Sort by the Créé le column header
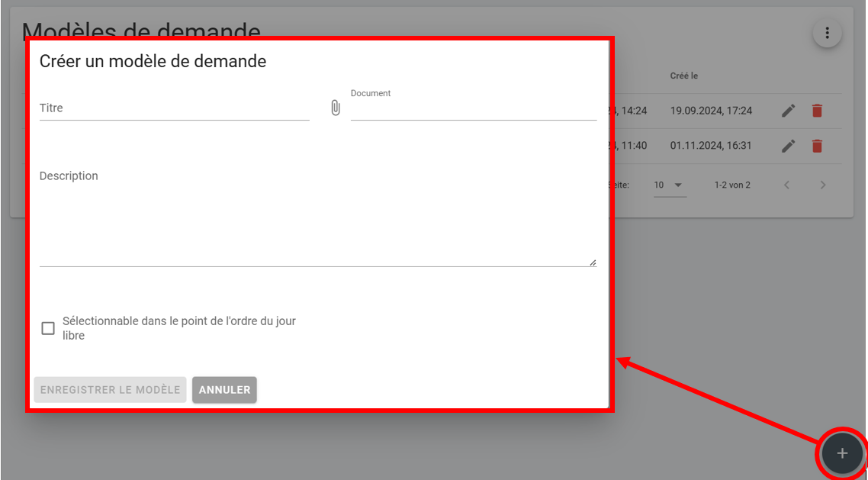This screenshot has width=868, height=480. [x=684, y=76]
